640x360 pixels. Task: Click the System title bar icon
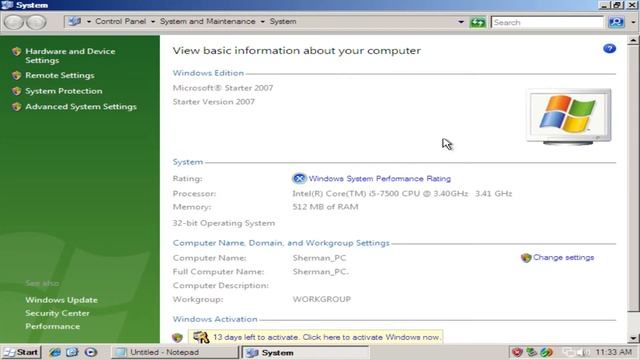click(x=7, y=5)
